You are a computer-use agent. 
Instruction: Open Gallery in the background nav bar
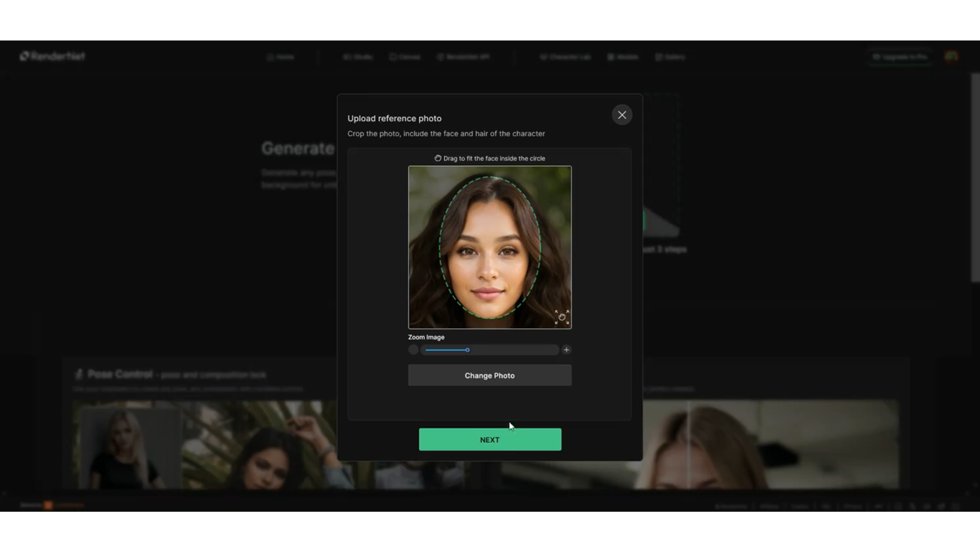[670, 57]
